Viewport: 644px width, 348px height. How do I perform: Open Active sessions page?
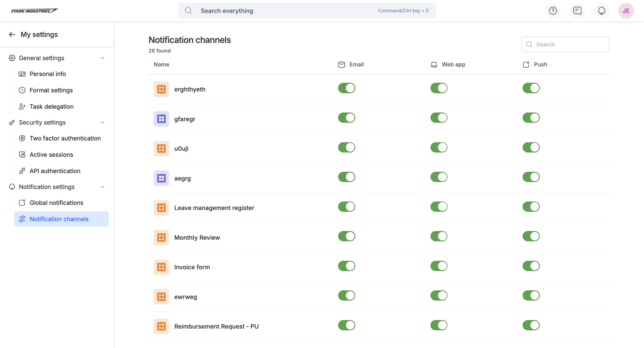pyautogui.click(x=61, y=155)
